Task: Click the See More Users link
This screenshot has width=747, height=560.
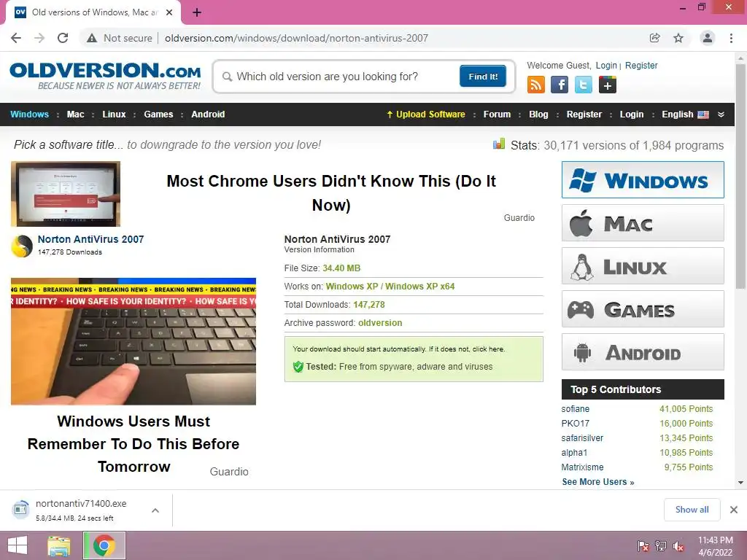Action: 598,482
